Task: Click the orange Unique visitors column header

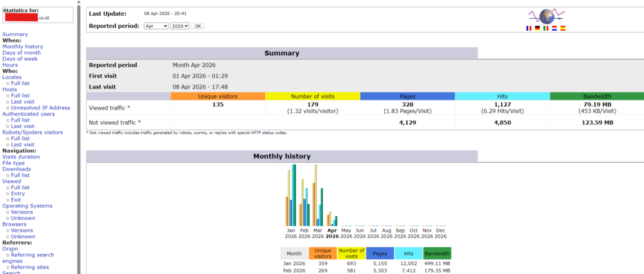Action: coord(218,96)
